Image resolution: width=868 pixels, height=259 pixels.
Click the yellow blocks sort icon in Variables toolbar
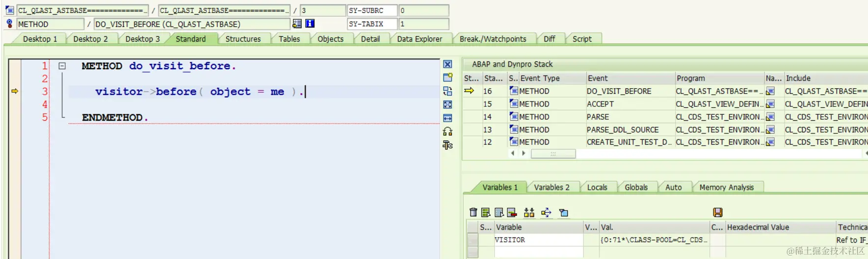(529, 212)
